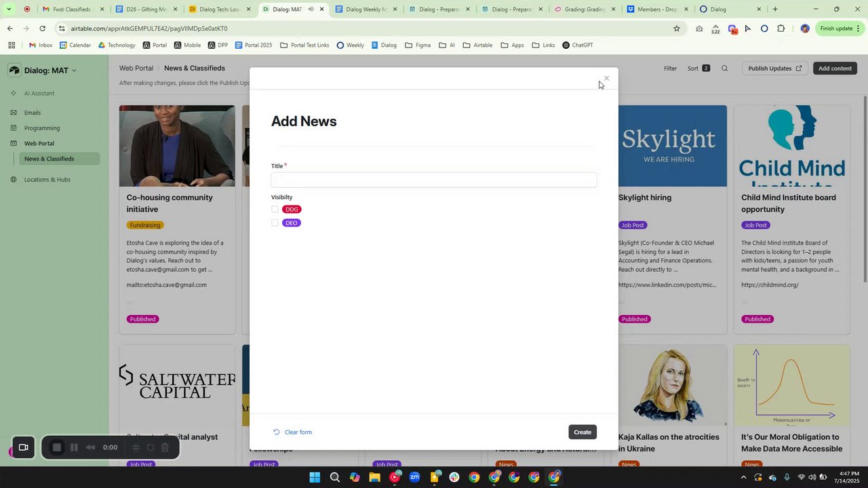This screenshot has width=868, height=488.
Task: Open Slack from the taskbar
Action: 454,477
